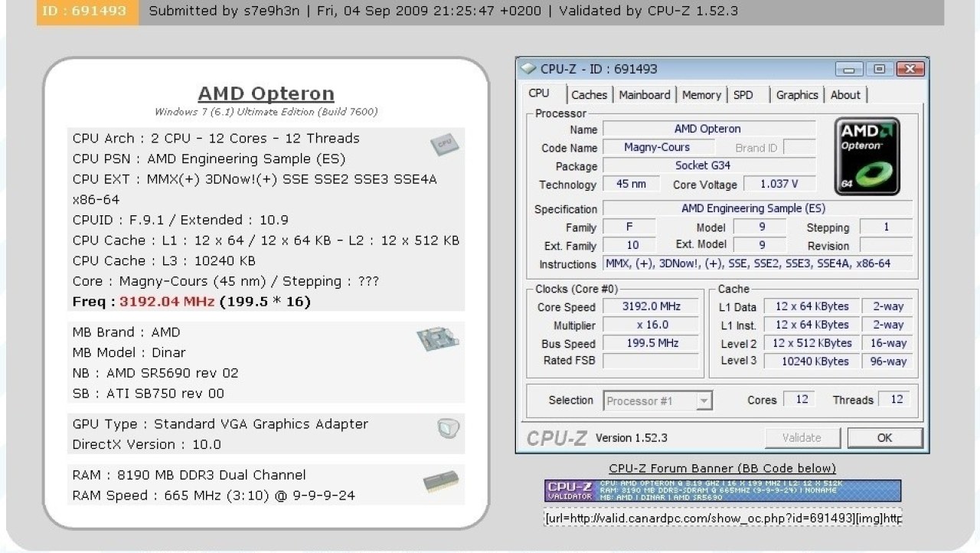Click the red Freq 3192.04 MHz text
Screen dimensions: 980x553
[x=168, y=301]
